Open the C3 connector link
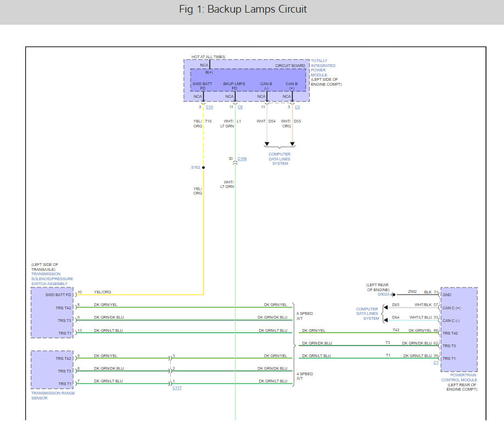Screen dimensions: 504x439 click(298, 107)
